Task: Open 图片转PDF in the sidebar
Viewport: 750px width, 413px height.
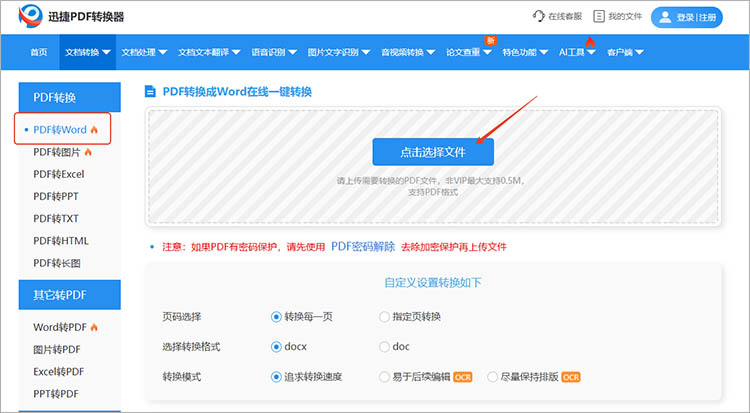Action: pyautogui.click(x=57, y=350)
